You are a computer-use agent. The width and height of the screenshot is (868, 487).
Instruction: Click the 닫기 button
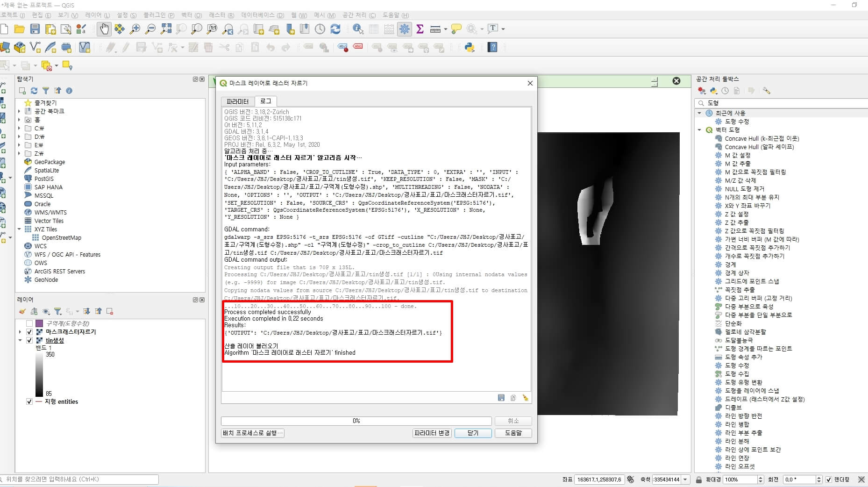click(473, 433)
